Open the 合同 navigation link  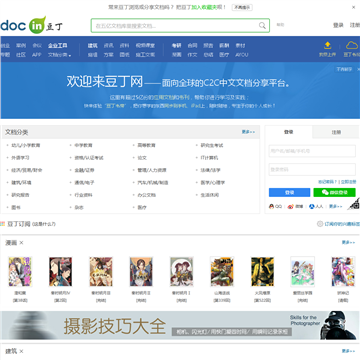click(x=192, y=45)
